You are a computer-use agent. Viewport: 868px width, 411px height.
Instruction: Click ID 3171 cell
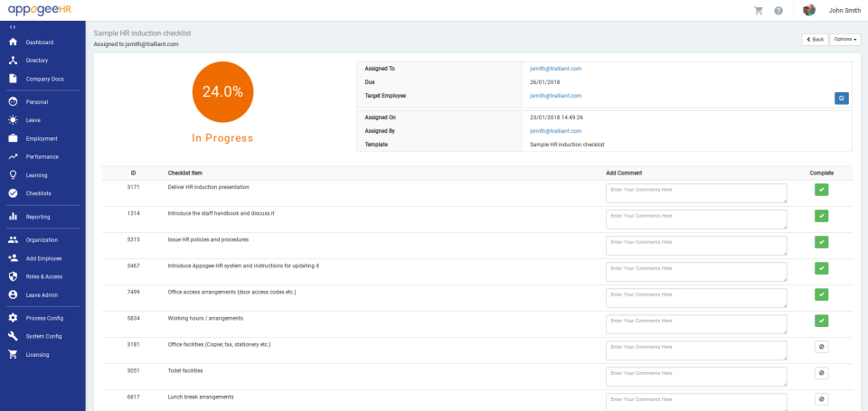[x=133, y=187]
